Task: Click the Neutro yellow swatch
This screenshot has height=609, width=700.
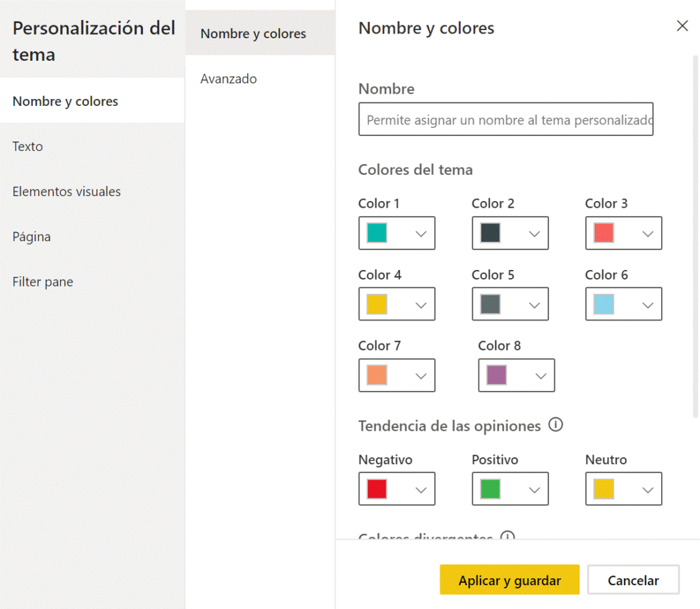Action: (x=604, y=489)
